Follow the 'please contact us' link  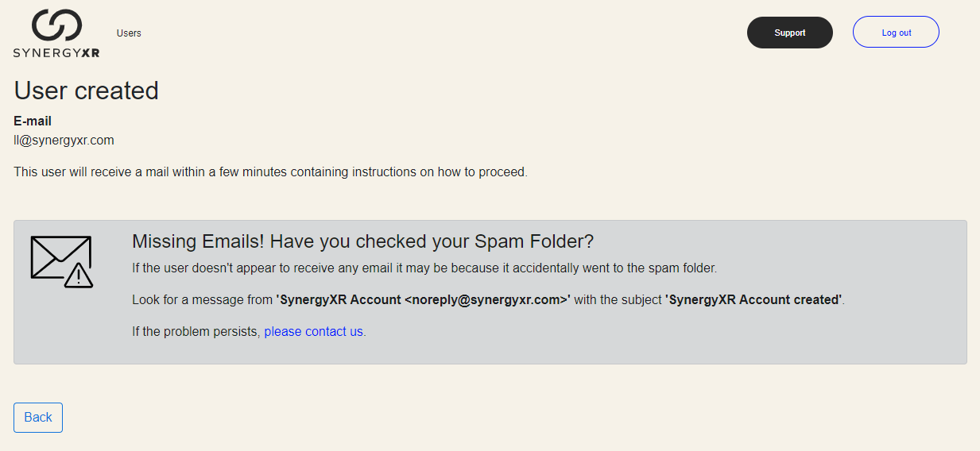click(313, 332)
